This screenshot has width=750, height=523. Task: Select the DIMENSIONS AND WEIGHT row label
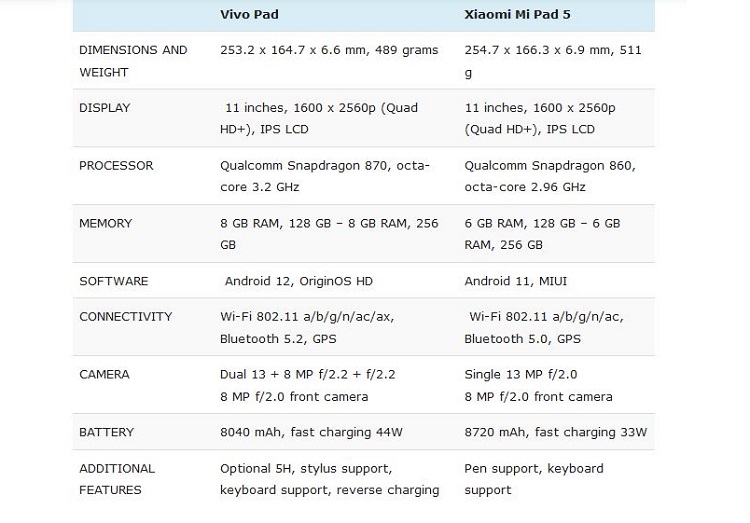133,61
